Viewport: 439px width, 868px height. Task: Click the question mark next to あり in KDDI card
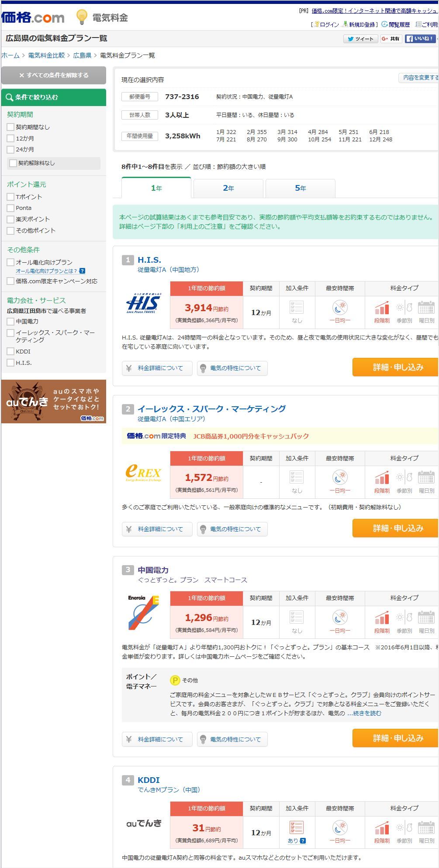click(x=303, y=841)
